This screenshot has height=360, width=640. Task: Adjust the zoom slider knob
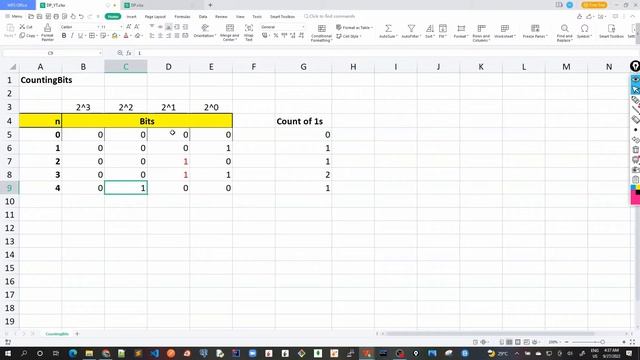(x=602, y=342)
